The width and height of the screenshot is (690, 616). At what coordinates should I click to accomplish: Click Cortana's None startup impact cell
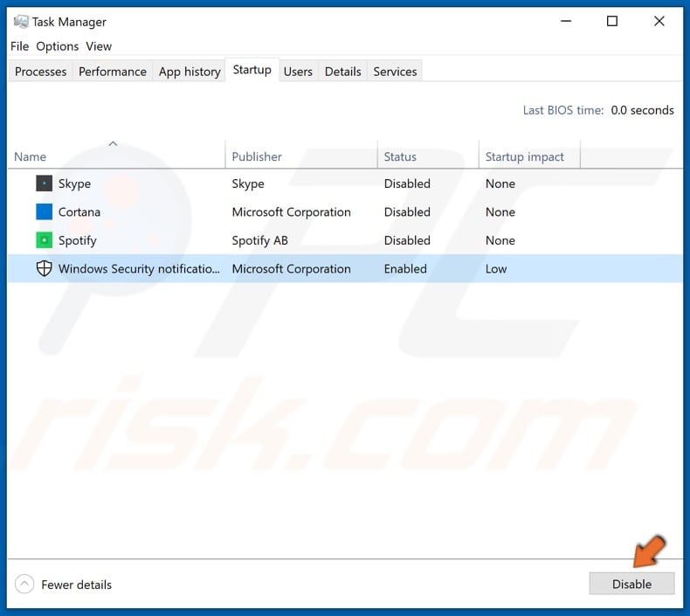click(x=500, y=211)
